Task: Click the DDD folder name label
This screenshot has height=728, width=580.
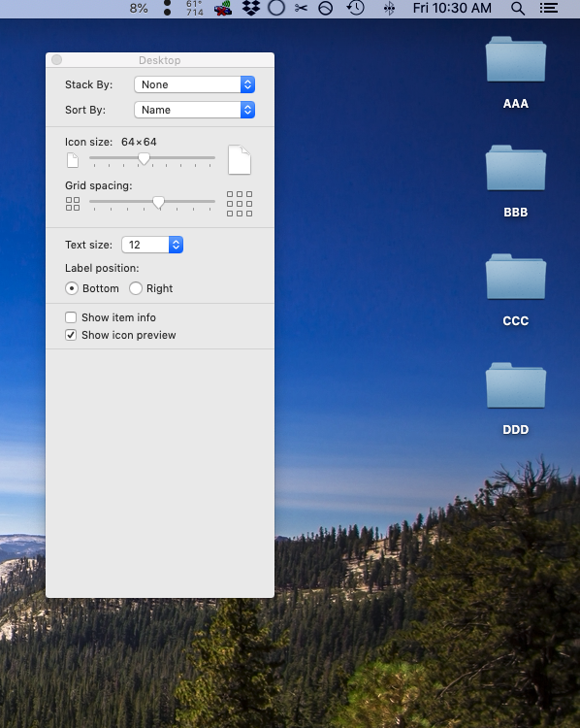Action: pos(516,429)
